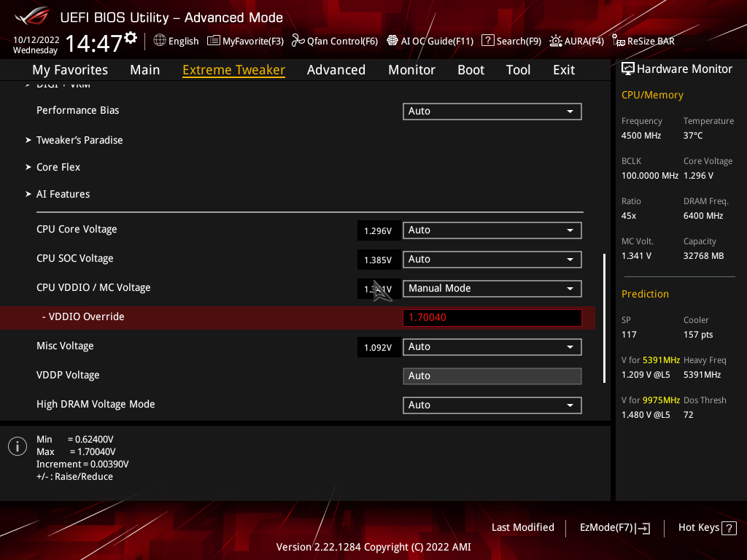Click the Last Modified button

pyautogui.click(x=522, y=528)
